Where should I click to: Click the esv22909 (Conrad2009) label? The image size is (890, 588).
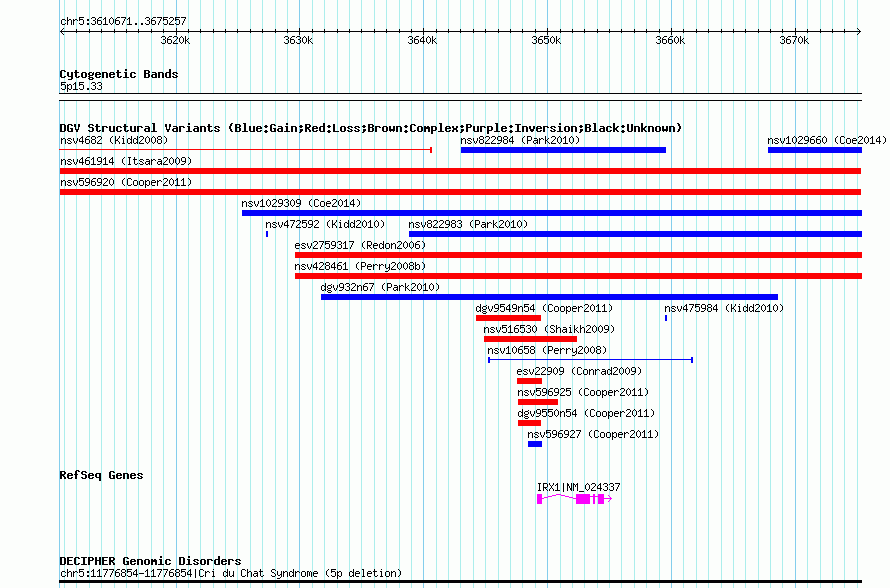[x=579, y=371]
